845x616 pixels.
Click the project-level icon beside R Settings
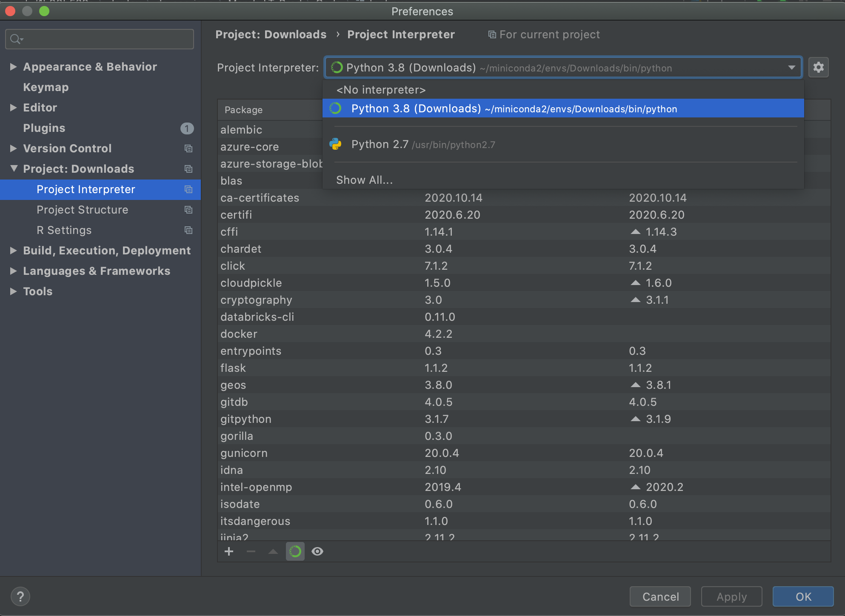(188, 230)
